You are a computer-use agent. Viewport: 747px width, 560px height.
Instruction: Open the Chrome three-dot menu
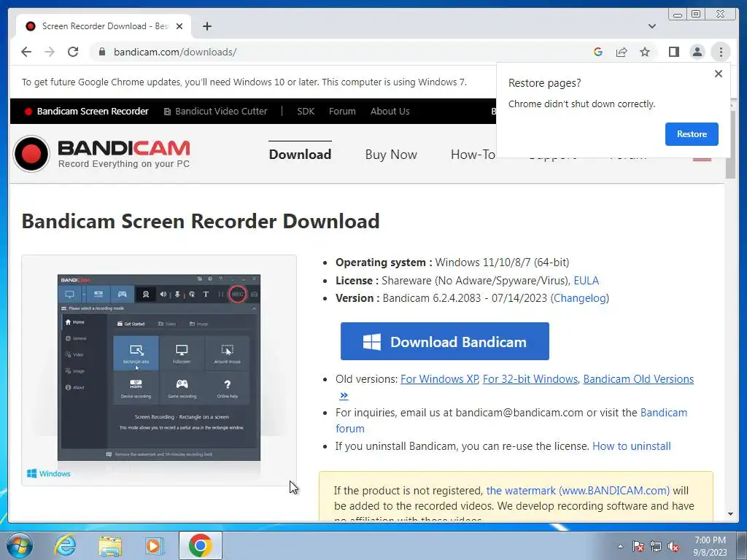pos(721,52)
